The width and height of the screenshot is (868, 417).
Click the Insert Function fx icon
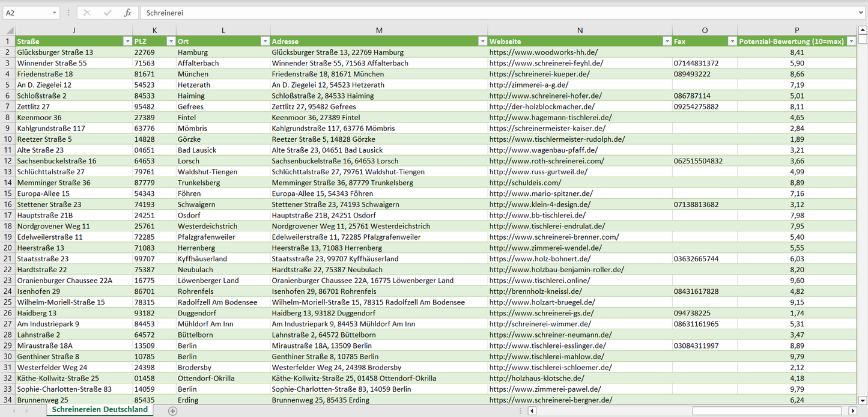[x=127, y=13]
